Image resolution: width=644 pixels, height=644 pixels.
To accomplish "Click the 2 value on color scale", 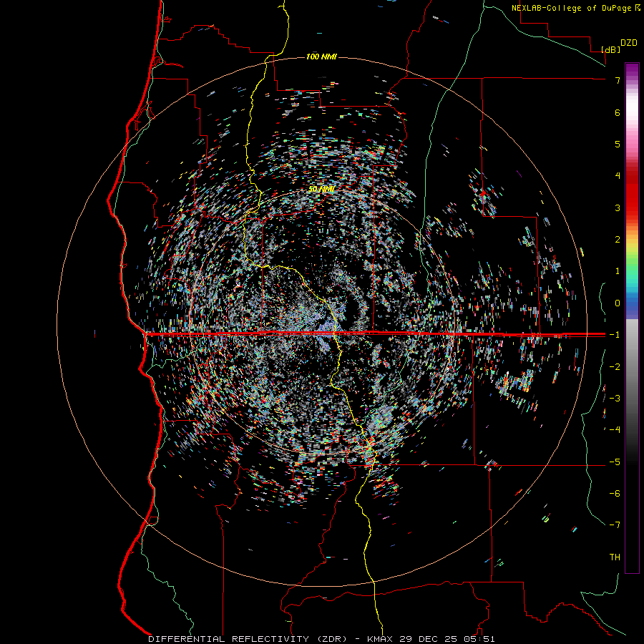I will point(618,240).
